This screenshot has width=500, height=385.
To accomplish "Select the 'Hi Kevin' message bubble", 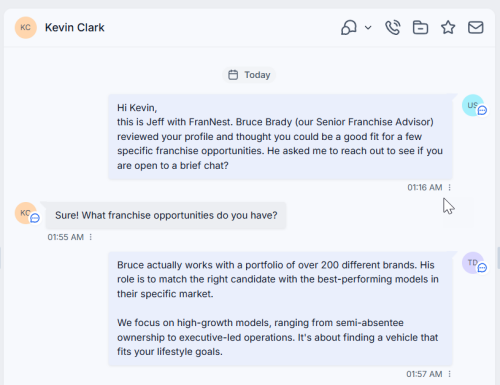I will click(x=280, y=137).
